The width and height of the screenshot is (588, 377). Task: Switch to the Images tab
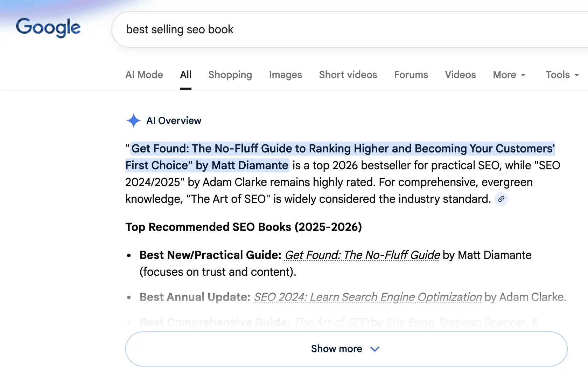[x=285, y=75]
